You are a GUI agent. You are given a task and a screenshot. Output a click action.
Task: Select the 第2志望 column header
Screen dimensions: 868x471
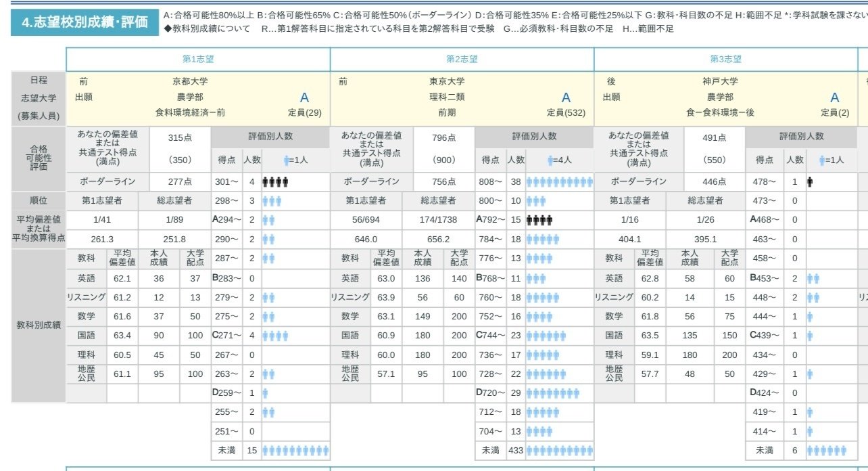click(462, 59)
